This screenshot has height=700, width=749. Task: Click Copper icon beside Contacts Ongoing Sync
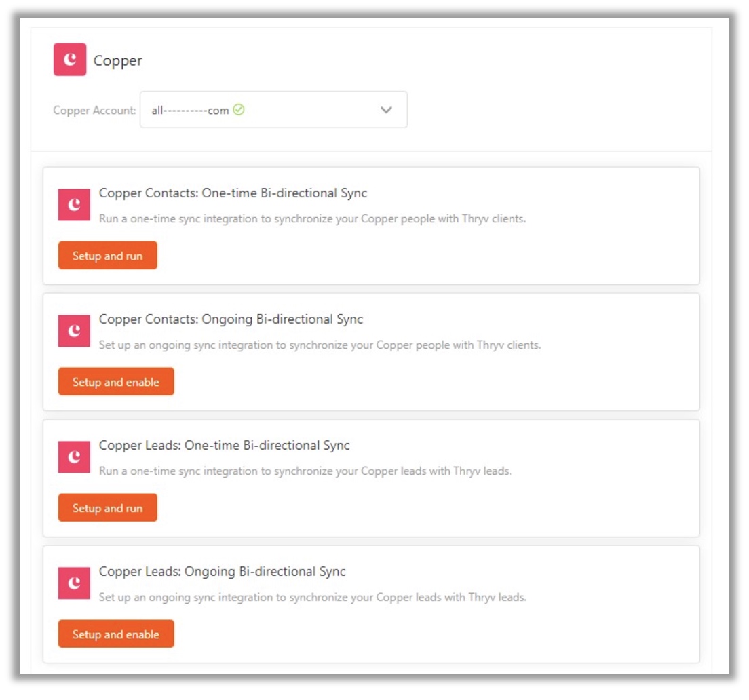click(x=74, y=331)
